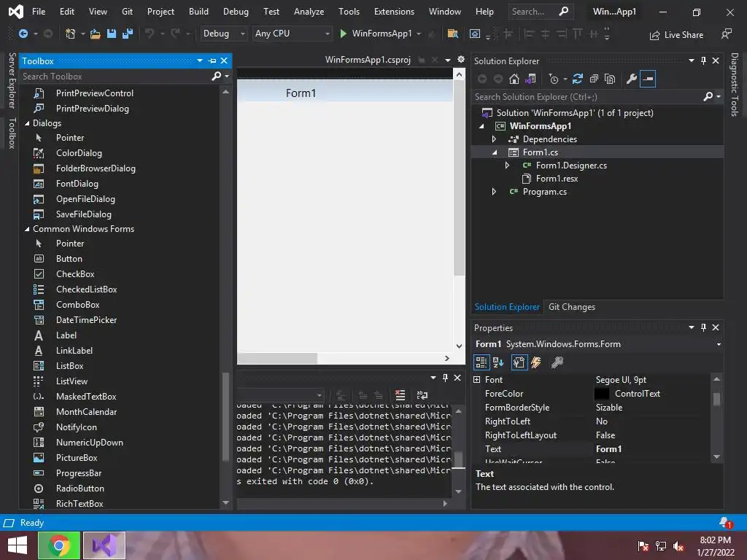Click the Property Pages wrench icon
This screenshot has width=747, height=560.
[x=557, y=363]
